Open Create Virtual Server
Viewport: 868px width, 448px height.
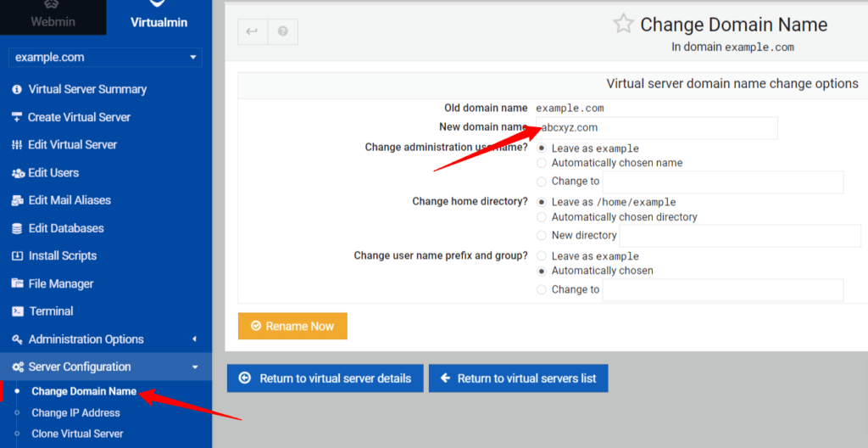pos(79,117)
